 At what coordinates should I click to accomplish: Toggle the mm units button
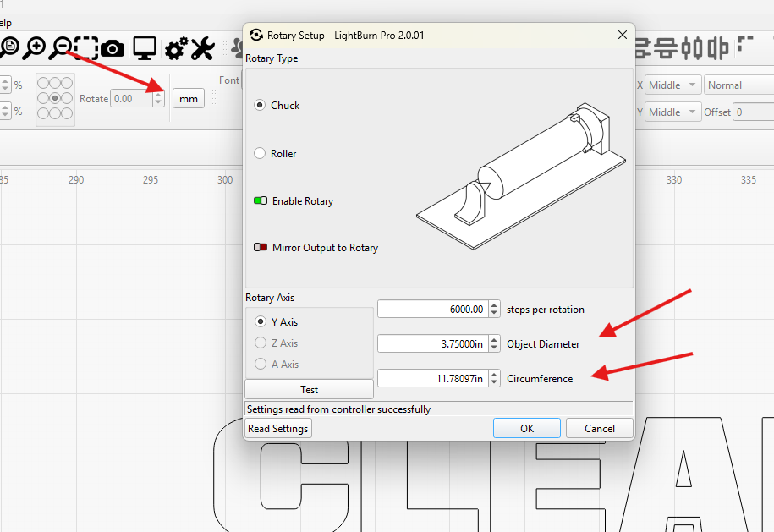click(x=189, y=99)
